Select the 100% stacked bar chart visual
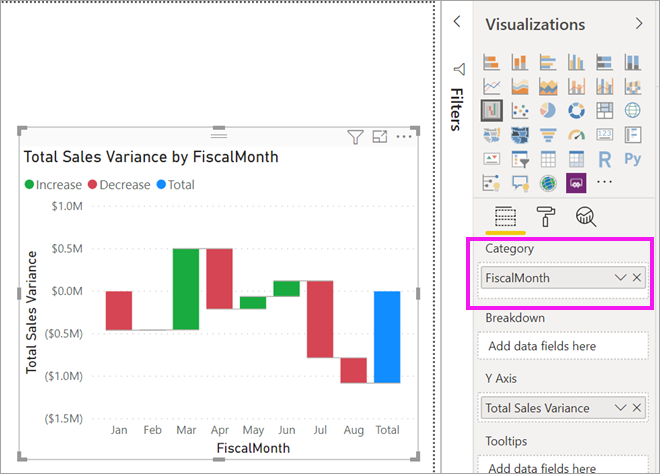660x474 pixels. 604,62
